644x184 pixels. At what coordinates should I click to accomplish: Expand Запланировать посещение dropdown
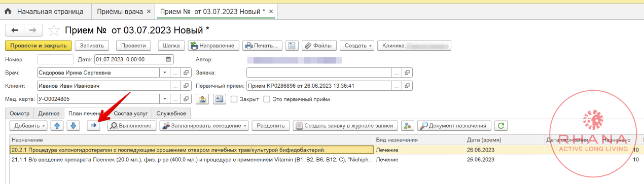point(204,125)
